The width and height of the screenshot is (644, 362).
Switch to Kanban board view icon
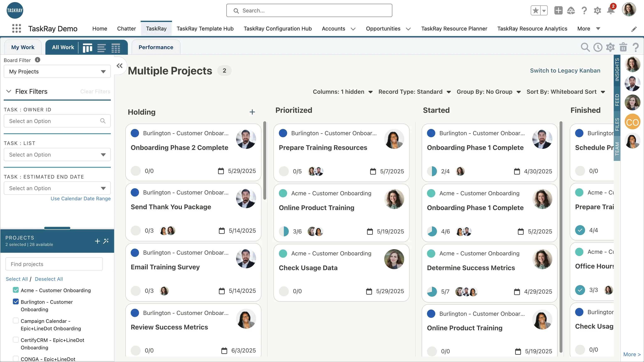point(88,47)
